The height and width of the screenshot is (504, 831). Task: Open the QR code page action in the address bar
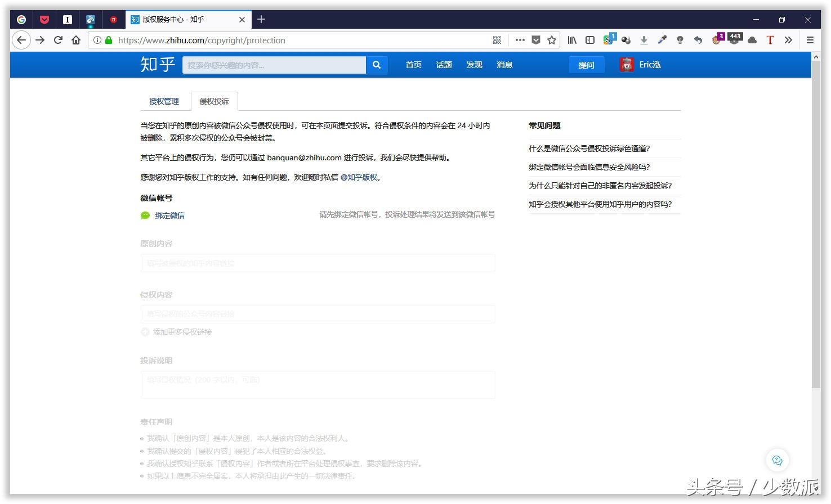coord(497,40)
